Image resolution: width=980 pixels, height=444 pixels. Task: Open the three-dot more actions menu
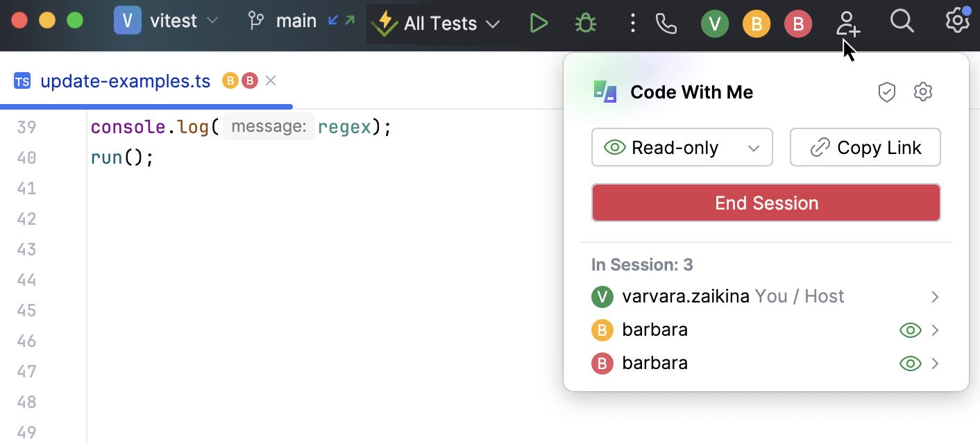632,24
